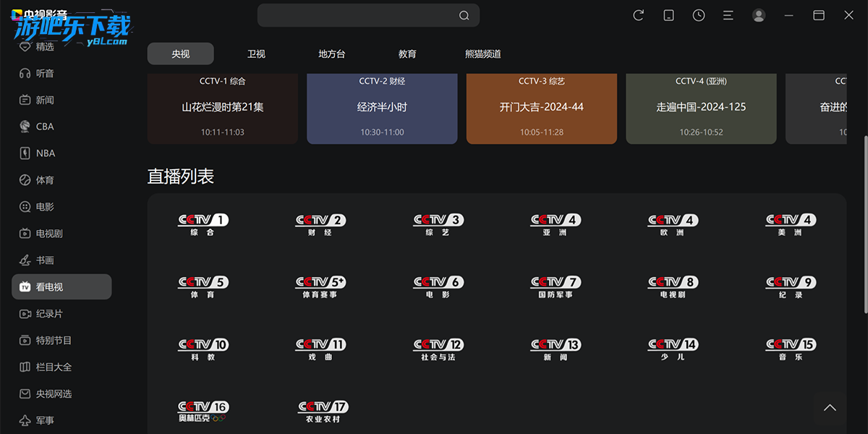
Task: Click the vertical scrollbar on right
Action: (x=864, y=224)
